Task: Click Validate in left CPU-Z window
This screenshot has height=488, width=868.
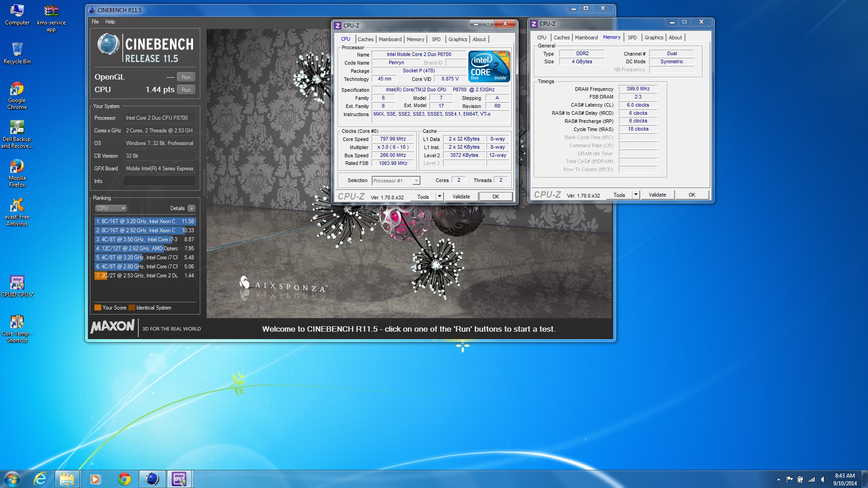Action: 461,197
